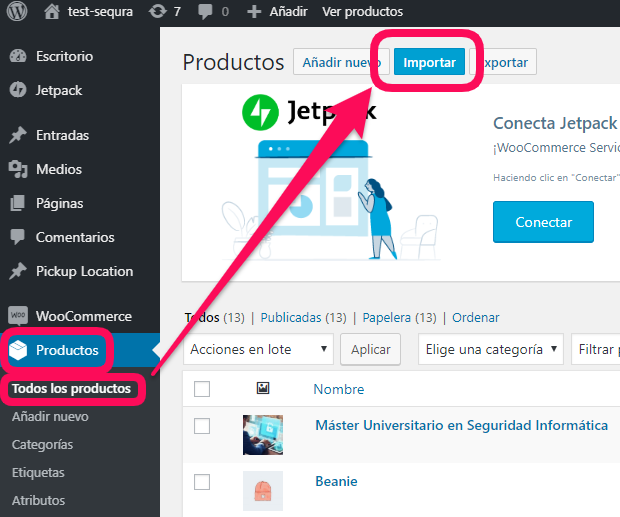This screenshot has width=620, height=517.
Task: Click the Aplicar button
Action: (x=370, y=349)
